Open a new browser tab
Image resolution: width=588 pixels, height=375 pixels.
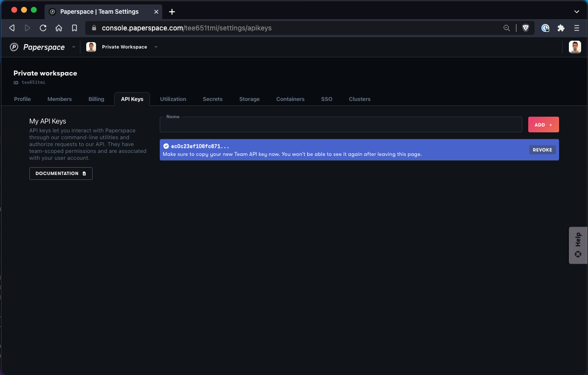click(172, 12)
